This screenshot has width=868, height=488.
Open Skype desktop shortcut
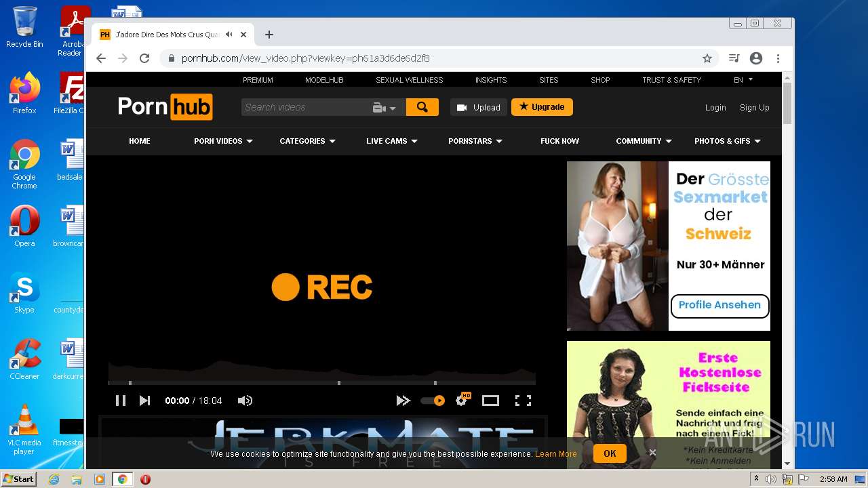point(24,293)
